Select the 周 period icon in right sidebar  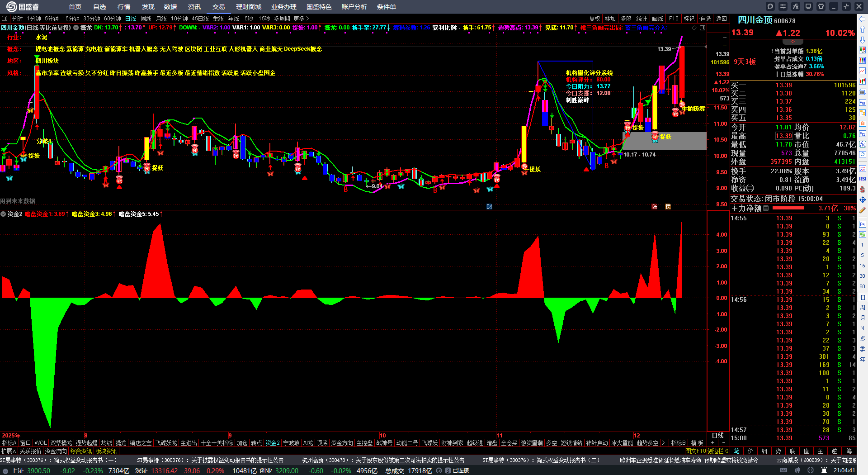pyautogui.click(x=863, y=308)
